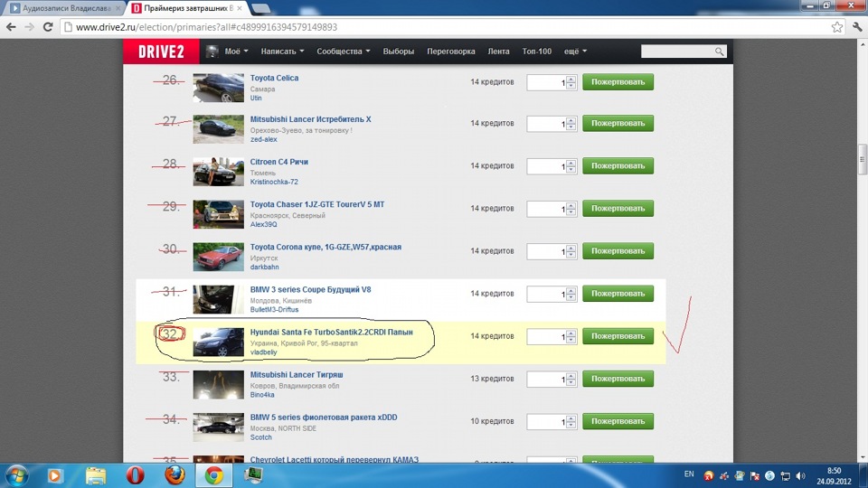The image size is (868, 488).
Task: Open Toyota Celica car thumbnail
Action: (x=218, y=88)
